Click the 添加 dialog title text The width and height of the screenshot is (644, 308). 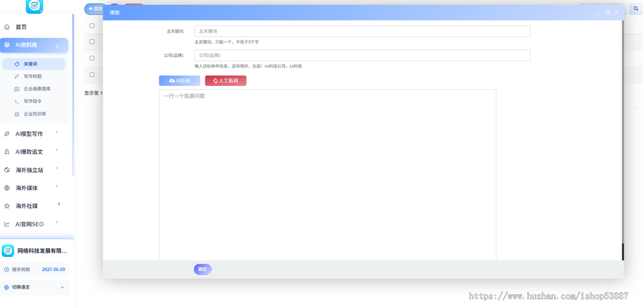(x=115, y=12)
